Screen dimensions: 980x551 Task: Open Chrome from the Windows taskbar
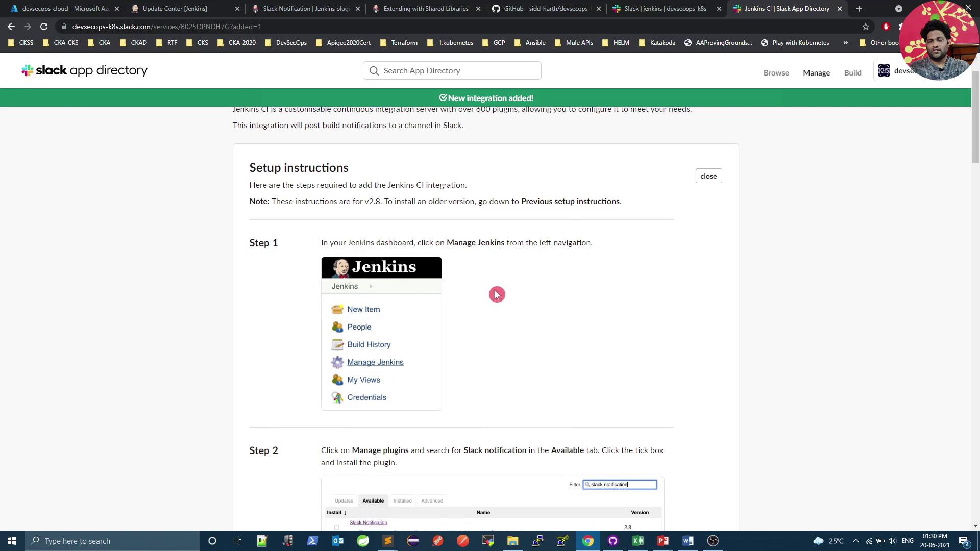[x=588, y=541]
